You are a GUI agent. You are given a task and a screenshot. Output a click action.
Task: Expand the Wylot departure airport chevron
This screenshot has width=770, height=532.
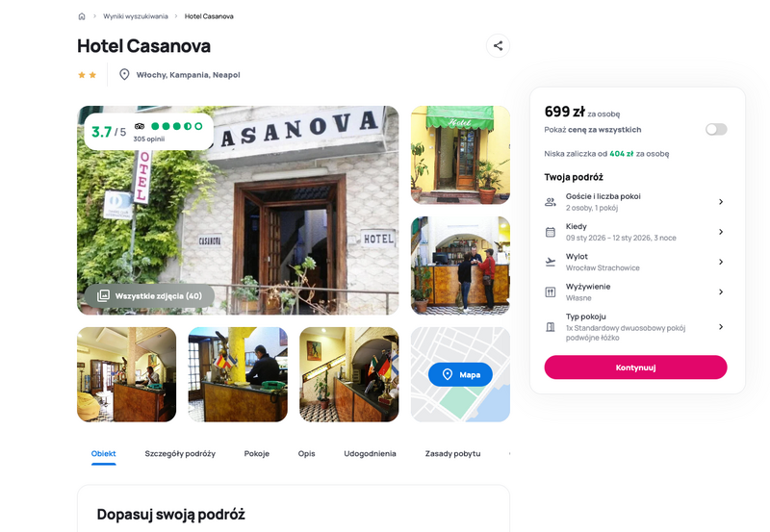(721, 262)
